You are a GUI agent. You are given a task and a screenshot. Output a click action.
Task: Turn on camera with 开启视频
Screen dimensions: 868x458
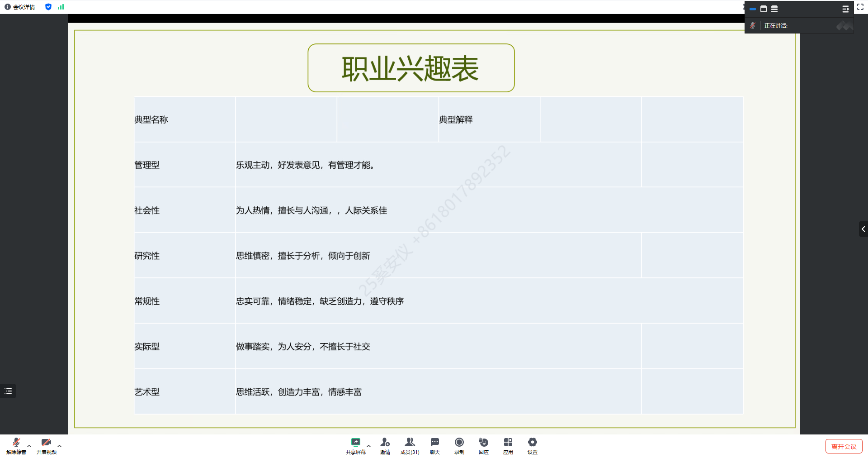point(46,445)
